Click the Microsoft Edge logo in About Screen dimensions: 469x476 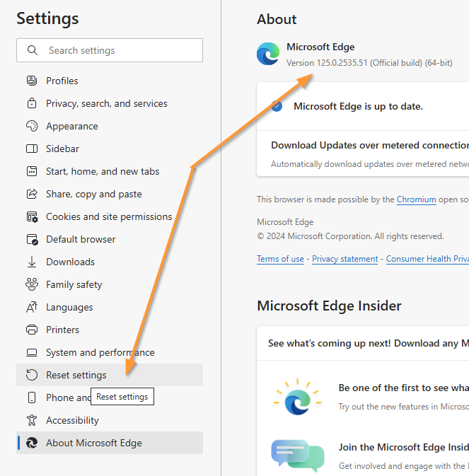[x=268, y=54]
